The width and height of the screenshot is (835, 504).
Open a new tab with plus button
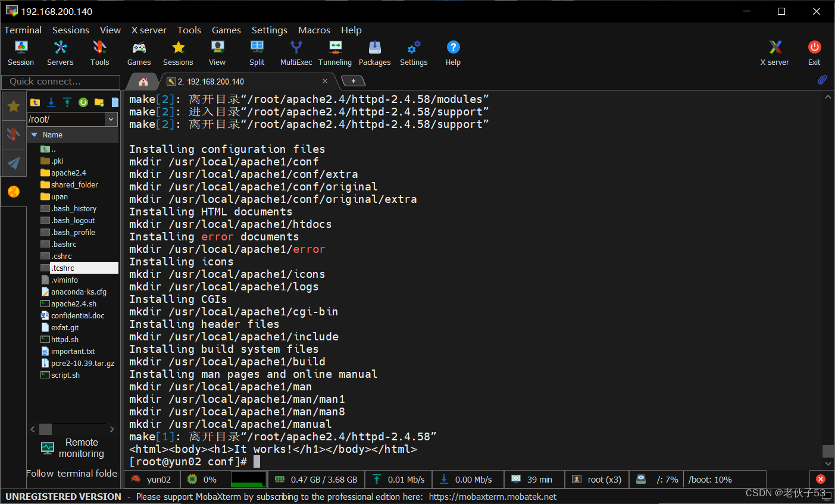pos(354,81)
